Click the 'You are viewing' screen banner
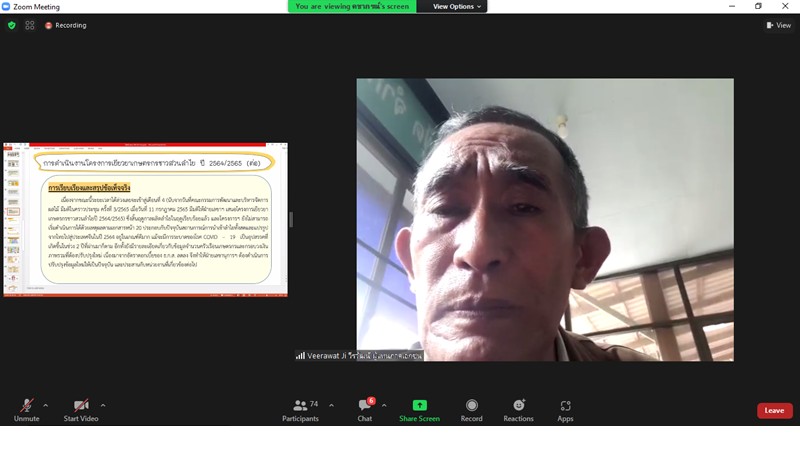This screenshot has width=800, height=450. pyautogui.click(x=352, y=7)
